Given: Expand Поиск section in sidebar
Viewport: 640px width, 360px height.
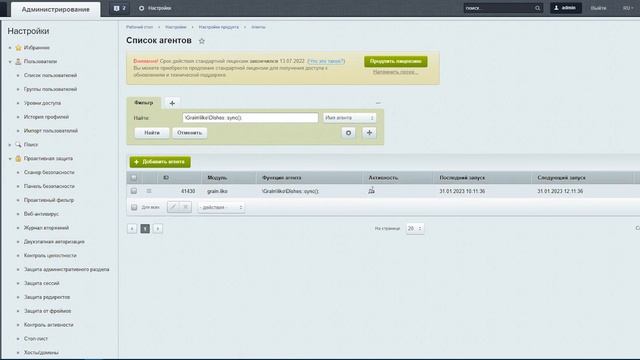Looking at the screenshot, I should coord(10,145).
